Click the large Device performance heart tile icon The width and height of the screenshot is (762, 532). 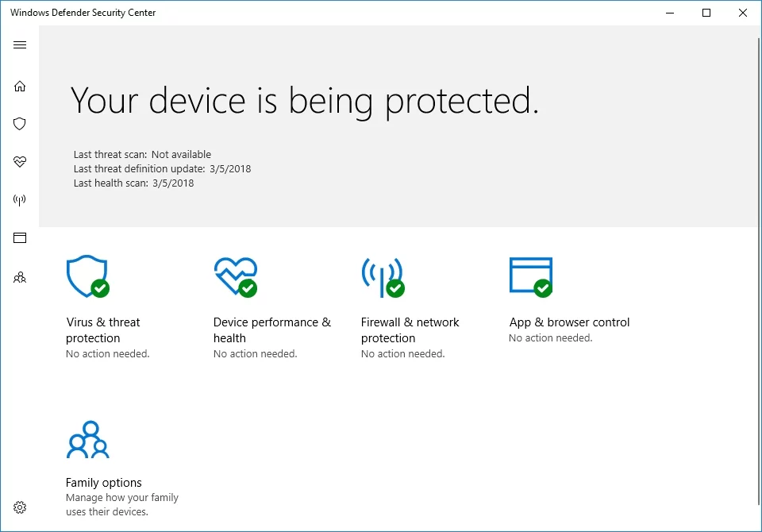coord(235,276)
